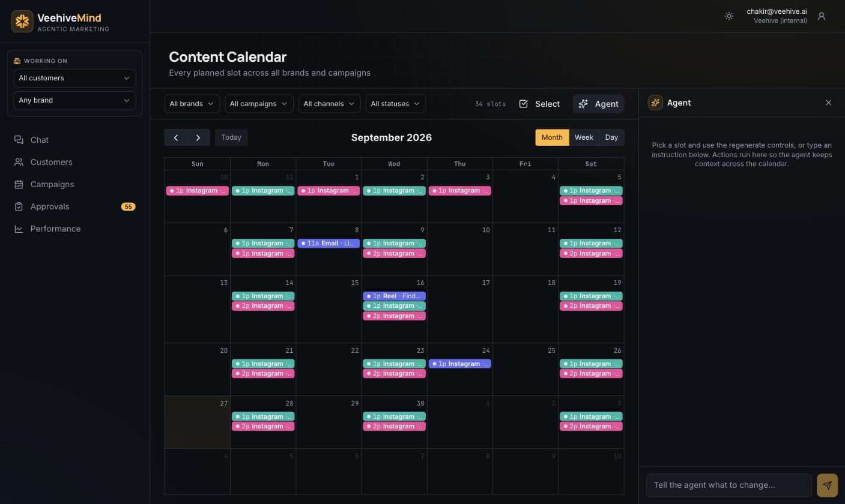Enable Select mode for slots
Image resolution: width=845 pixels, height=504 pixels.
[539, 104]
